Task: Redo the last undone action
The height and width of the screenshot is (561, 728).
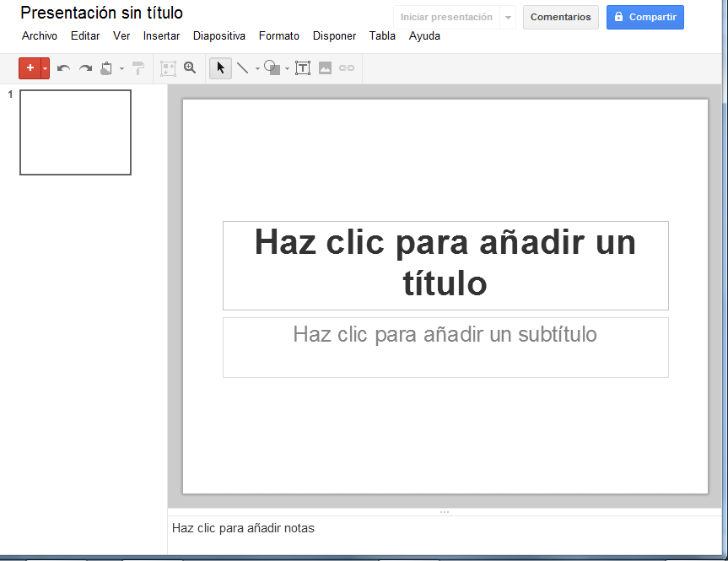Action: (x=85, y=68)
